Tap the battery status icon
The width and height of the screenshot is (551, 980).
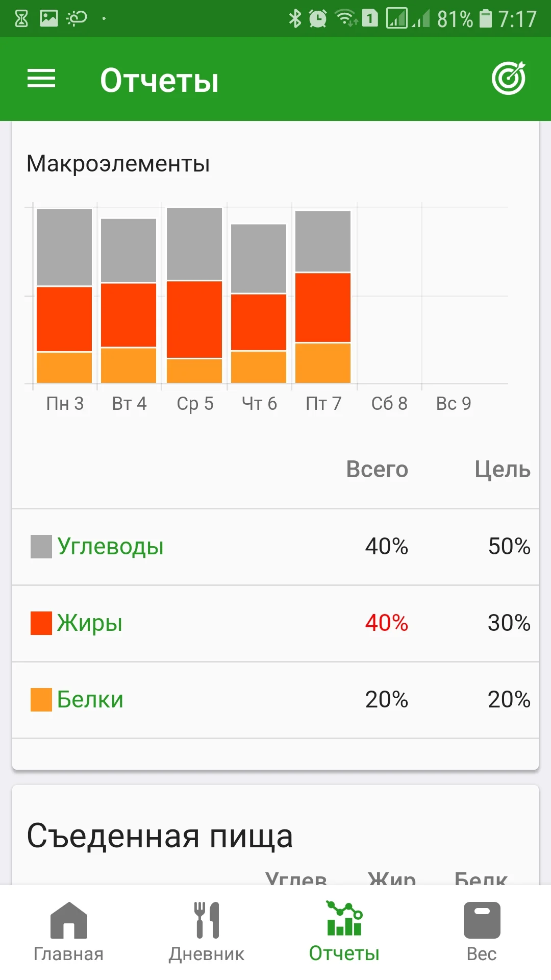[x=486, y=19]
